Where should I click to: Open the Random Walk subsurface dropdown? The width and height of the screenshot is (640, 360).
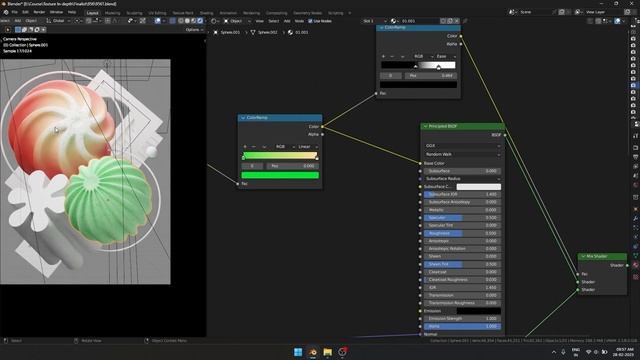click(x=462, y=154)
